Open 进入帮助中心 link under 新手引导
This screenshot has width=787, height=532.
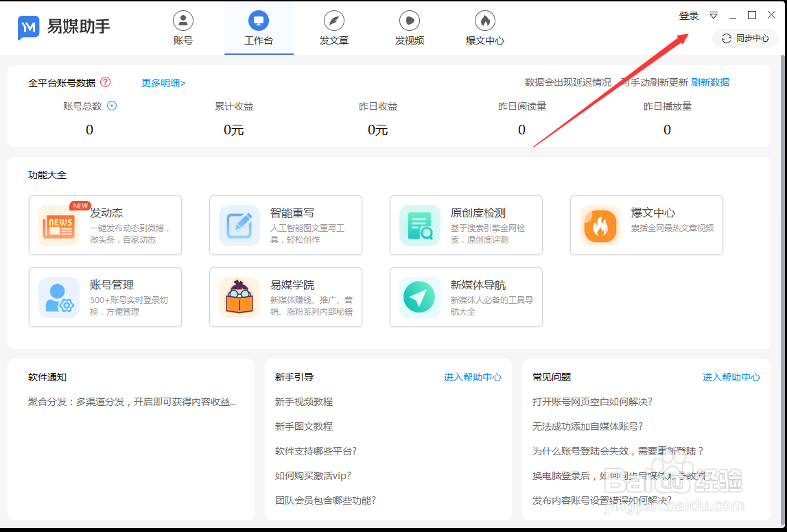point(473,378)
